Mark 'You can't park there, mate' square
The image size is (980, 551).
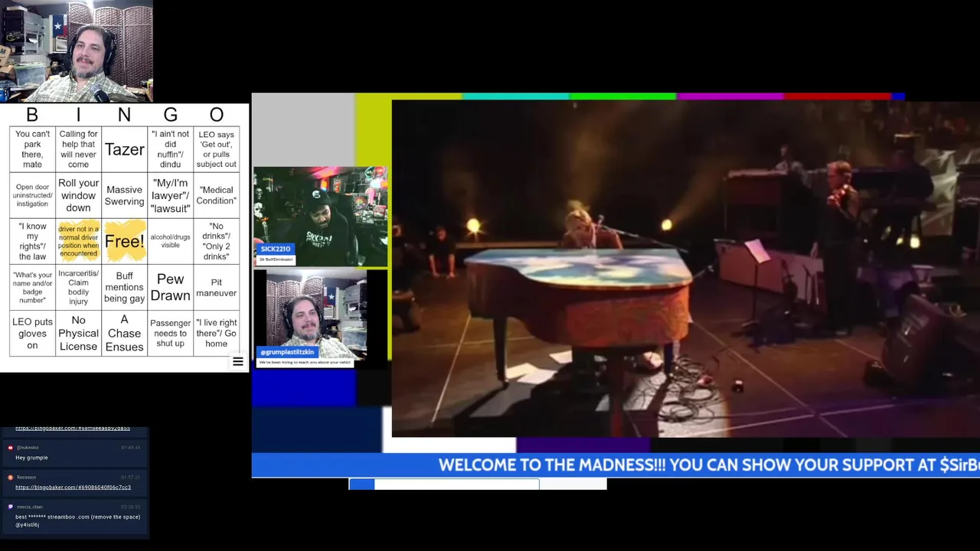(x=32, y=149)
